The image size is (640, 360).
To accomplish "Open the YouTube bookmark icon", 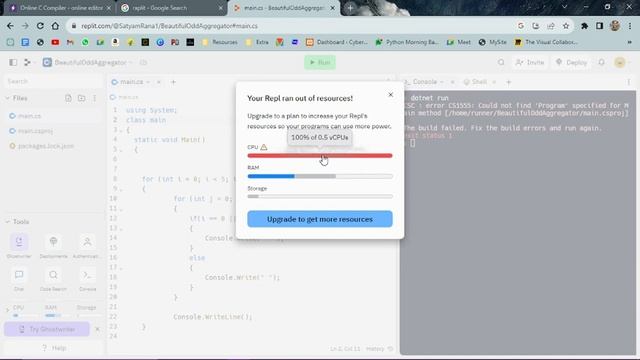I will pyautogui.click(x=55, y=42).
